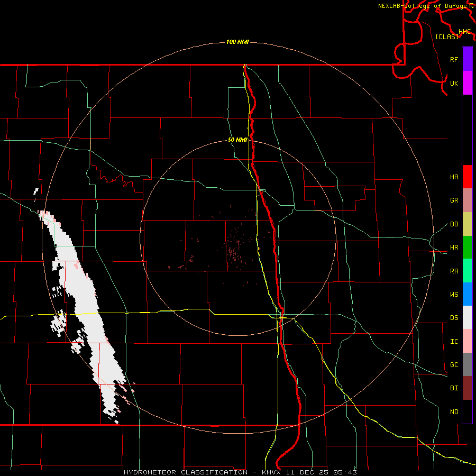Screen dimensions: 476x476
Task: Click the BD legend label
Action: tap(454, 224)
